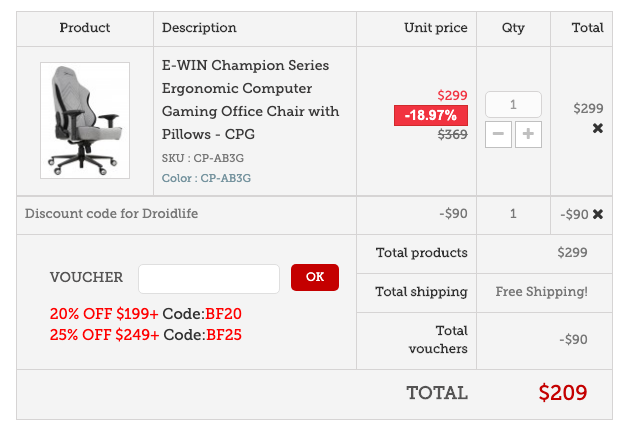Click the chair quantity input box

(x=513, y=104)
